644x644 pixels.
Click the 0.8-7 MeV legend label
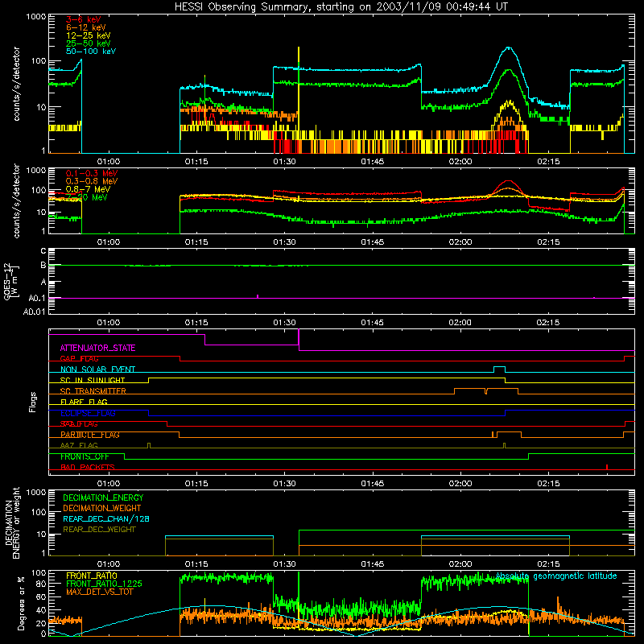pyautogui.click(x=88, y=189)
